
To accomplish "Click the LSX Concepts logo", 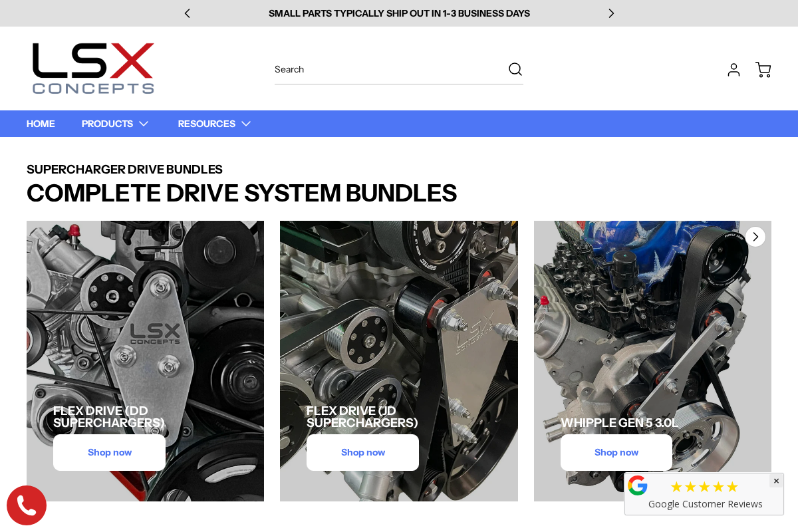I will point(93,68).
